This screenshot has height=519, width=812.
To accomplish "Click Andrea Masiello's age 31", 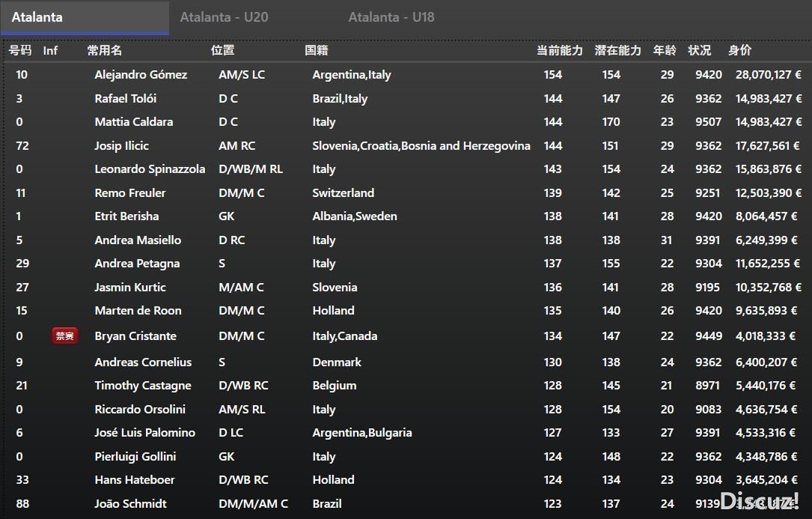I will click(667, 240).
